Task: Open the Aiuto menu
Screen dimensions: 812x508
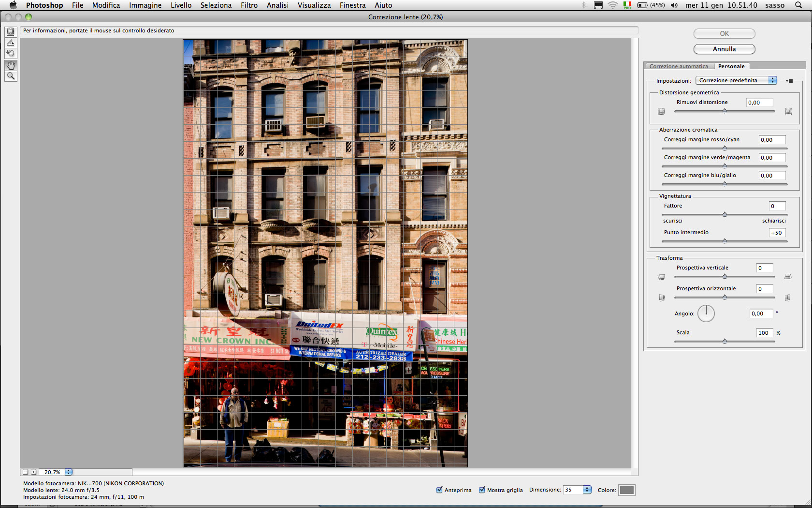Action: [383, 5]
